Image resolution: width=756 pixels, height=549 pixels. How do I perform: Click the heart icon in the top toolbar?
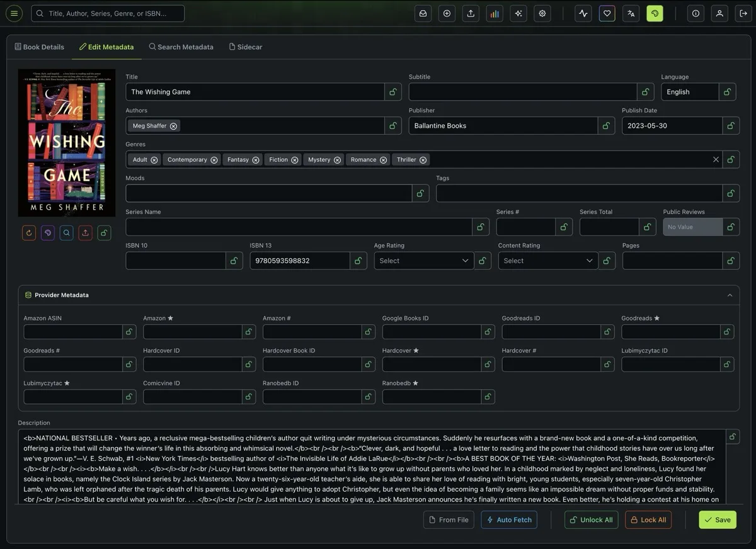tap(607, 13)
